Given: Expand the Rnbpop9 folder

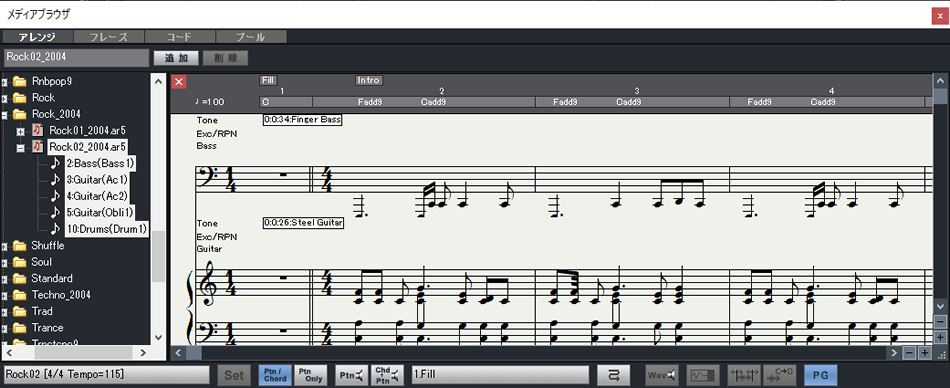Looking at the screenshot, I should pos(5,81).
